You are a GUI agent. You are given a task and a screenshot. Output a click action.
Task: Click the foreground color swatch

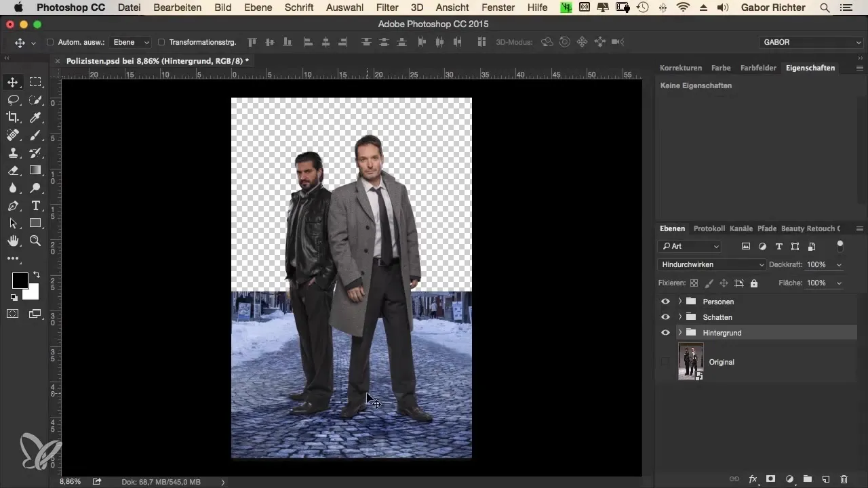[20, 280]
